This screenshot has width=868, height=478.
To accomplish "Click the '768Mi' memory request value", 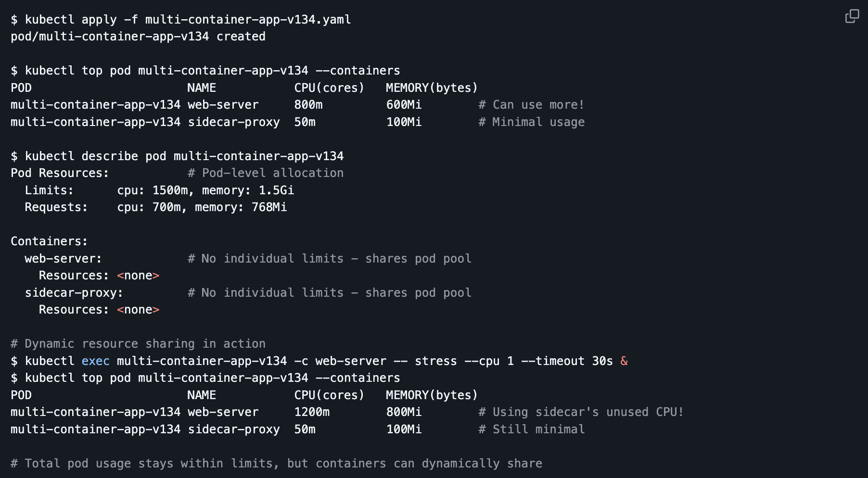I will (x=269, y=207).
